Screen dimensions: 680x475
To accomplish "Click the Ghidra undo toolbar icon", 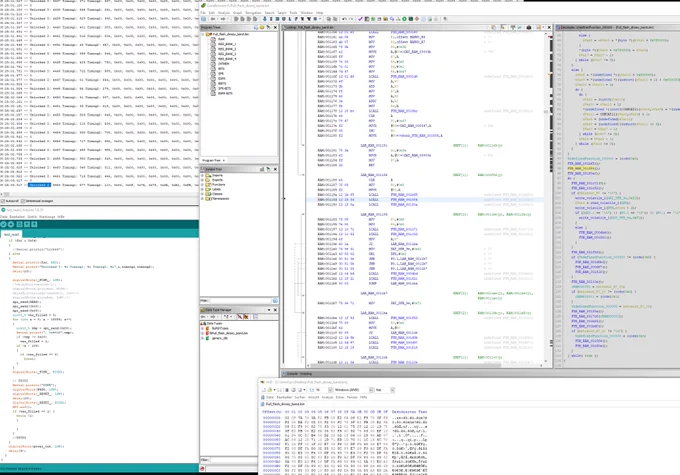I will coord(344,19).
